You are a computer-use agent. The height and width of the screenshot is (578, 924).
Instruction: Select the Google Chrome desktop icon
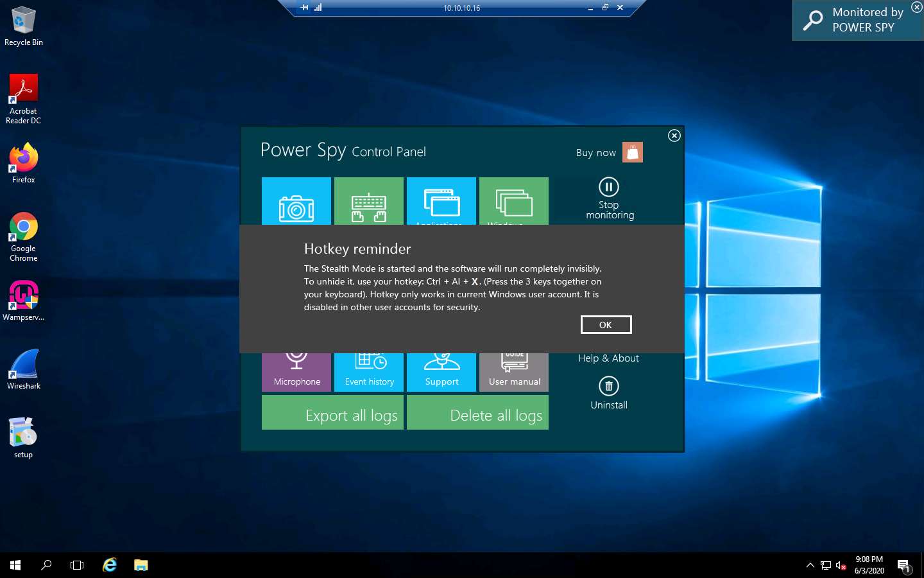pos(24,237)
